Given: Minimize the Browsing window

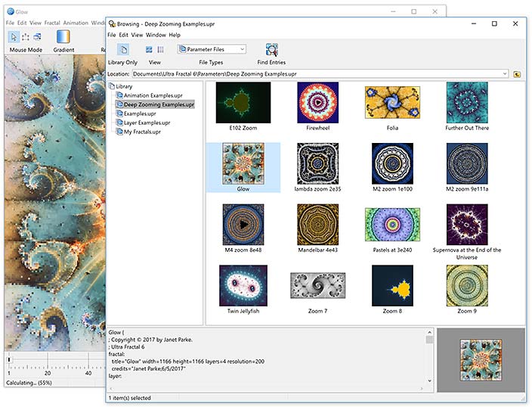Looking at the screenshot, I should click(474, 23).
